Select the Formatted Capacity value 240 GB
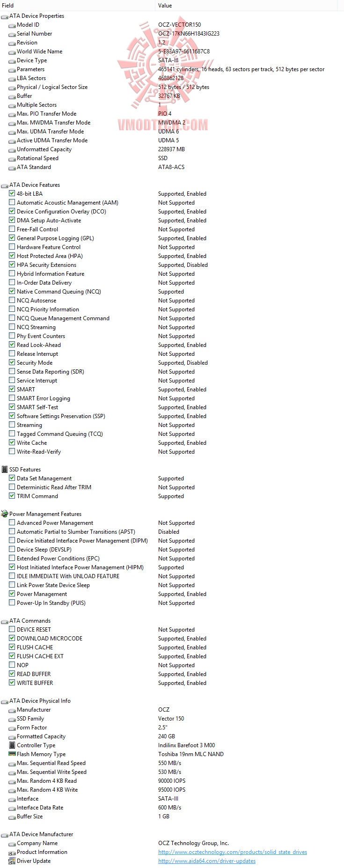The height and width of the screenshot is (868, 344). pyautogui.click(x=167, y=736)
